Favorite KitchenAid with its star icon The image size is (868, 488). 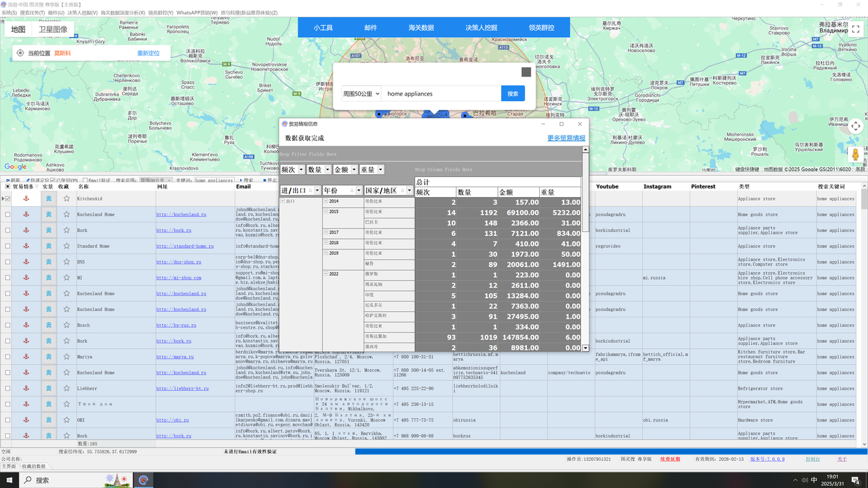[66, 199]
